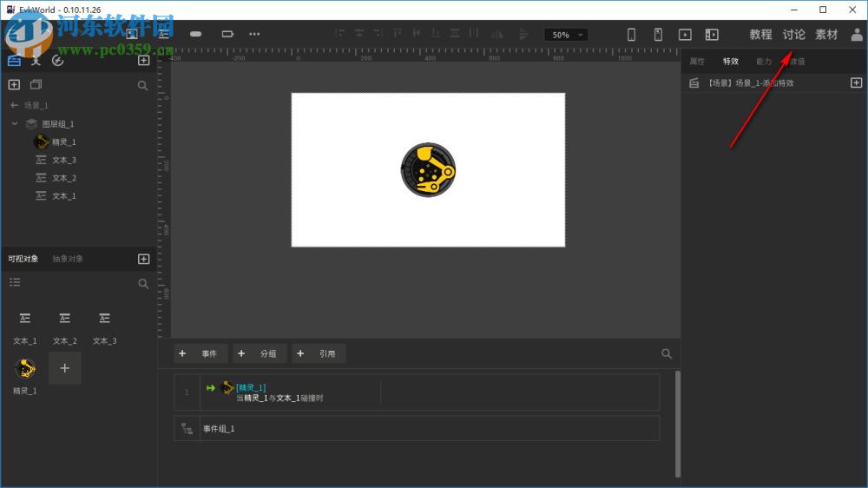
Task: Add a new 分组 group
Action: coord(260,353)
